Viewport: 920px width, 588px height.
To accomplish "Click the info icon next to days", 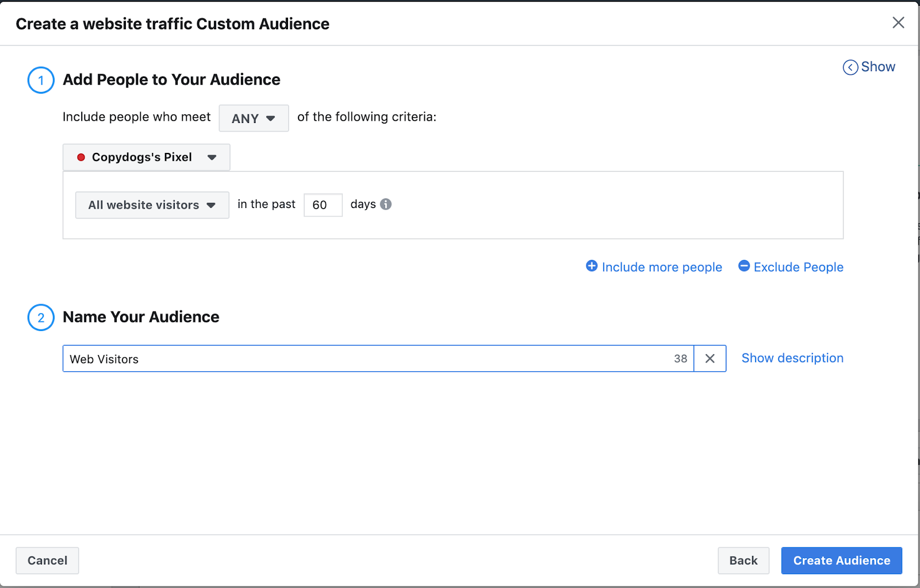I will [x=386, y=204].
